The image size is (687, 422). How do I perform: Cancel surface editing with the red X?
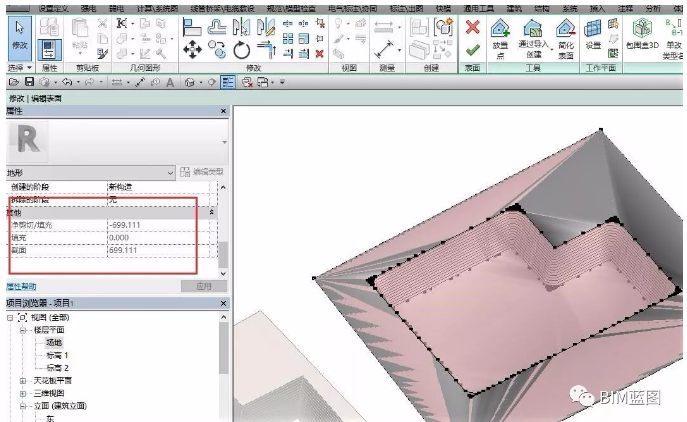pos(472,28)
